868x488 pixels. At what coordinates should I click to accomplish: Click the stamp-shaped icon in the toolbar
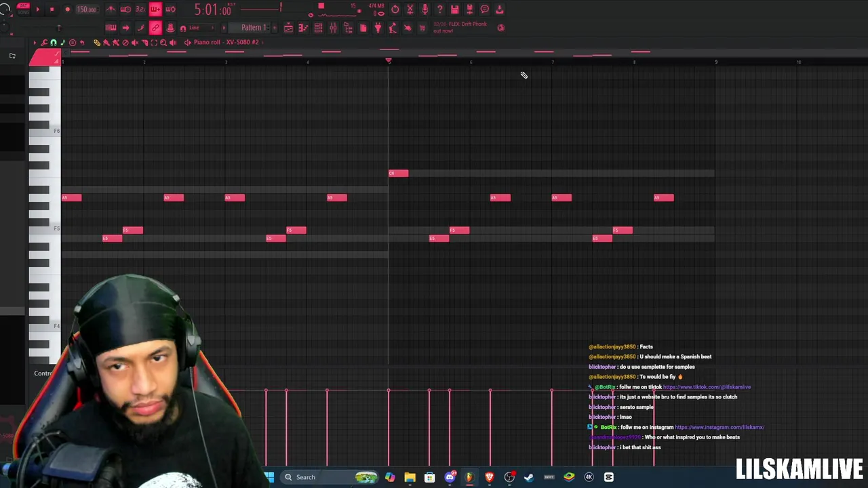tap(170, 28)
